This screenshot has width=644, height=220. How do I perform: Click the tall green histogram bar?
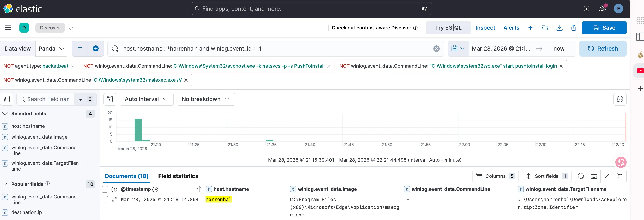coord(138,130)
